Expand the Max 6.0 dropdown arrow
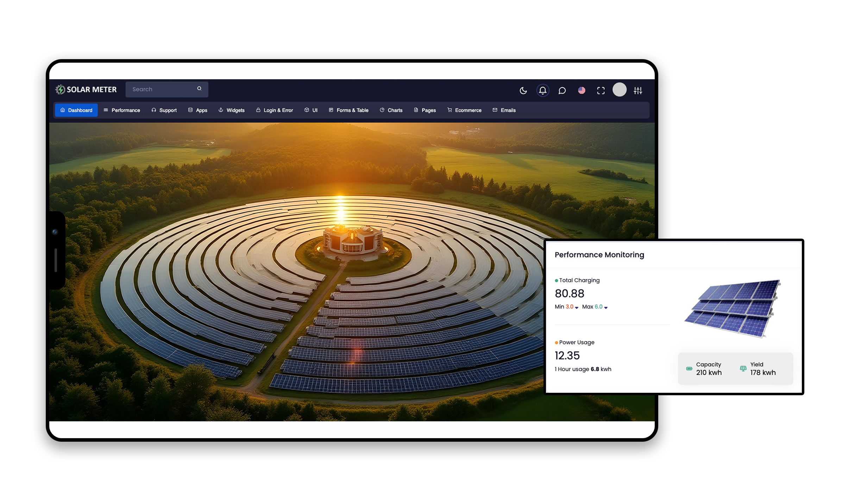This screenshot has width=842, height=504. 606,308
